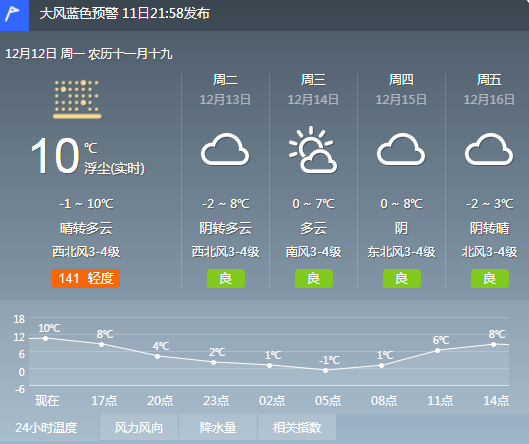Screen dimensions: 529x444
Task: Click the 14点 8℃ chart point
Action: (x=494, y=344)
